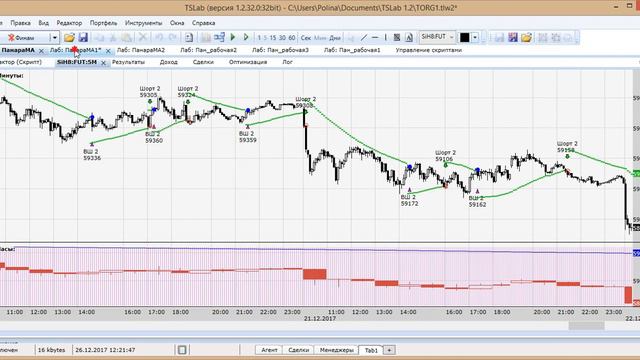
Task: Open the Портфель menu
Action: pos(103,23)
